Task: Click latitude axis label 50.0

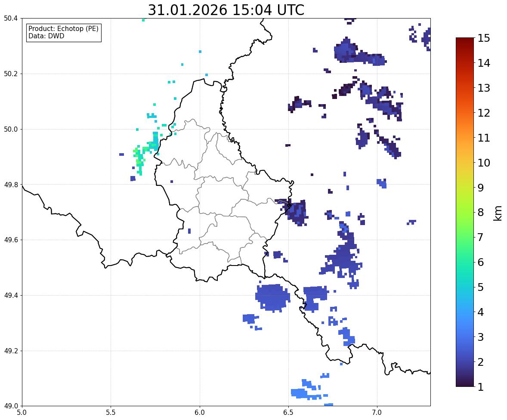Action: pyautogui.click(x=11, y=130)
